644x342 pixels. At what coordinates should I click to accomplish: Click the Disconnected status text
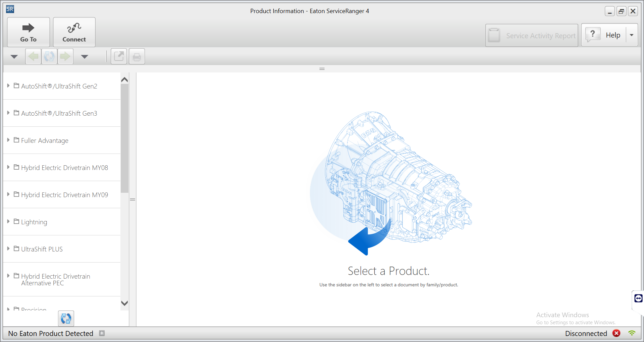coord(586,333)
